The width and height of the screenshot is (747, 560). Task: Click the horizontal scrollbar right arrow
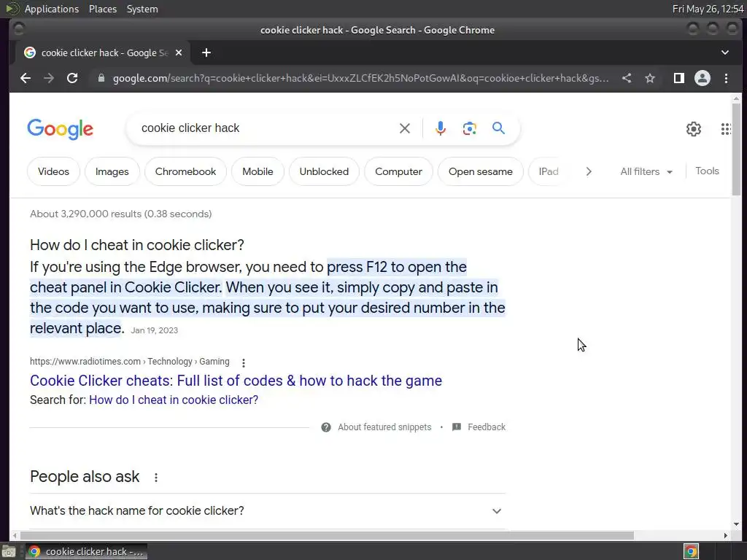725,536
